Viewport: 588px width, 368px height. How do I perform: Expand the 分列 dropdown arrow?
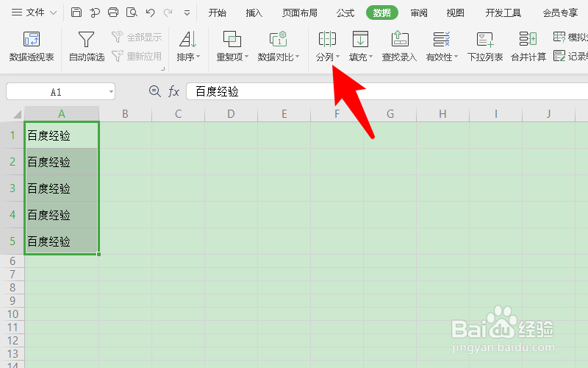pos(337,57)
